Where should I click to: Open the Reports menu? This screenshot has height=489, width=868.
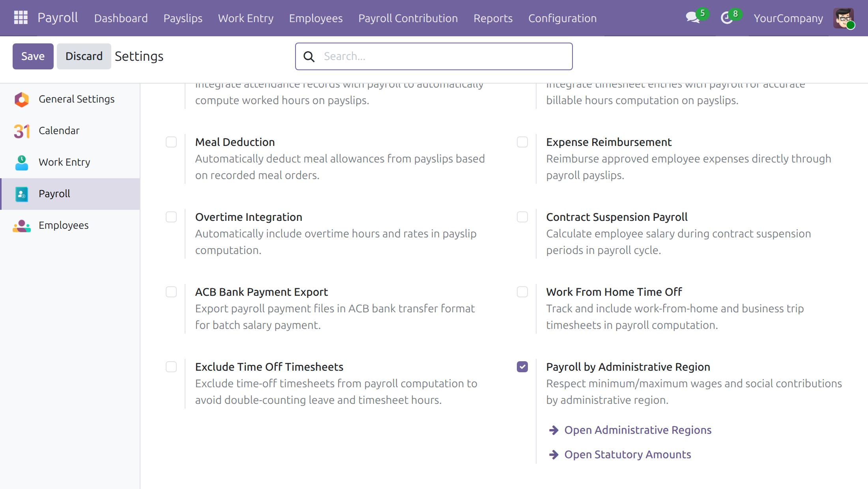pyautogui.click(x=493, y=18)
